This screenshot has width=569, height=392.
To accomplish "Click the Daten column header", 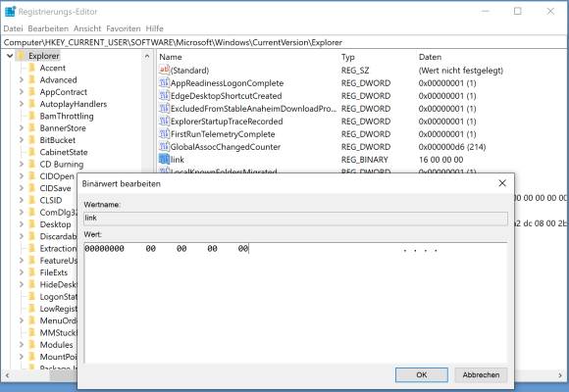I will 430,57.
